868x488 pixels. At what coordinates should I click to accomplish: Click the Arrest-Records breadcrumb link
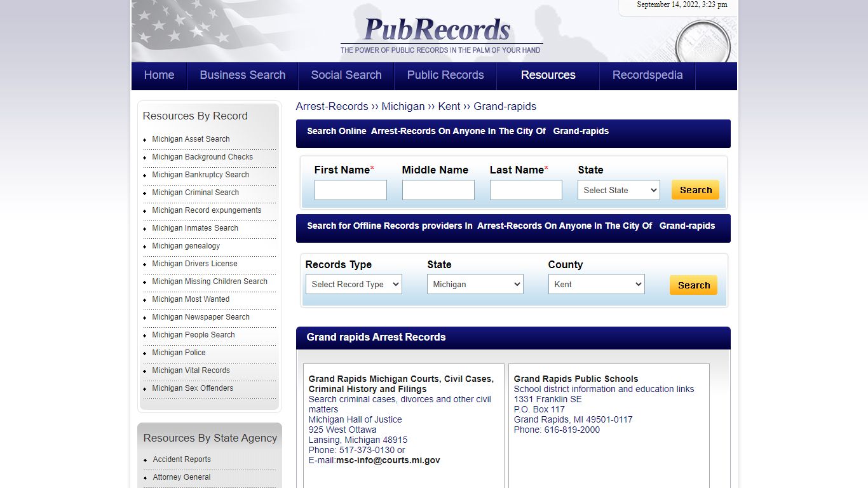(332, 106)
